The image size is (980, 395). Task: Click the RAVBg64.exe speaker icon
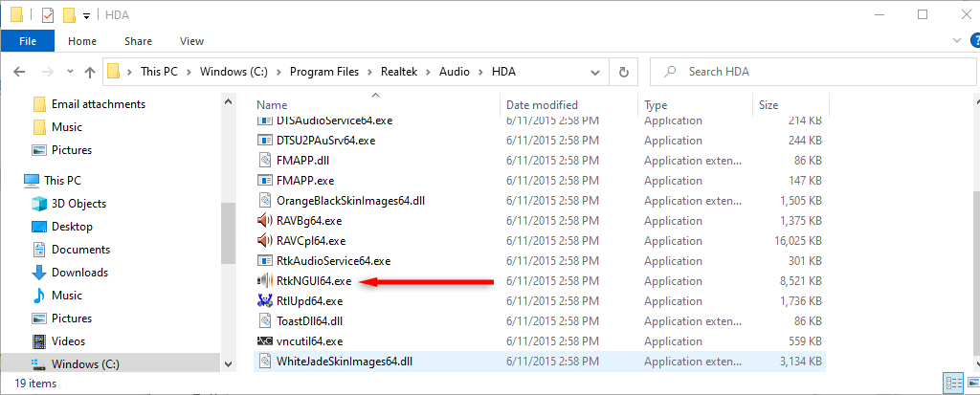[x=265, y=221]
